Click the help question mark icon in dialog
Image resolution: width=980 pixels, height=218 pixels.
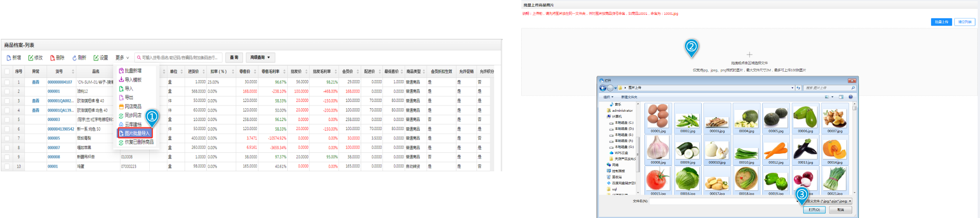[851, 97]
